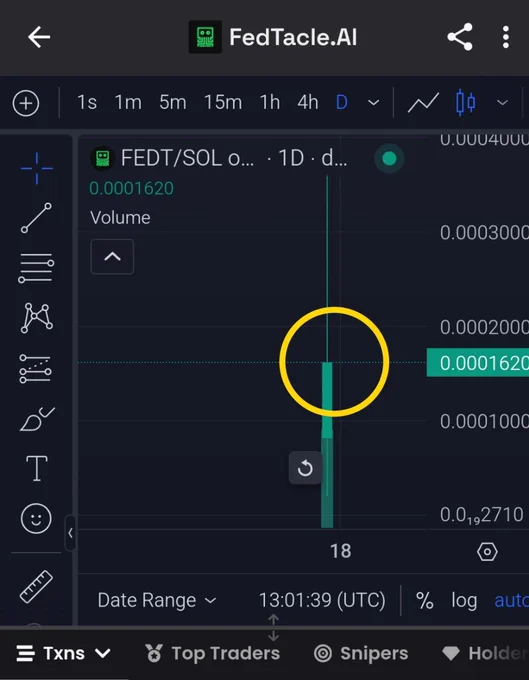Select the crosshair cursor tool

click(37, 168)
